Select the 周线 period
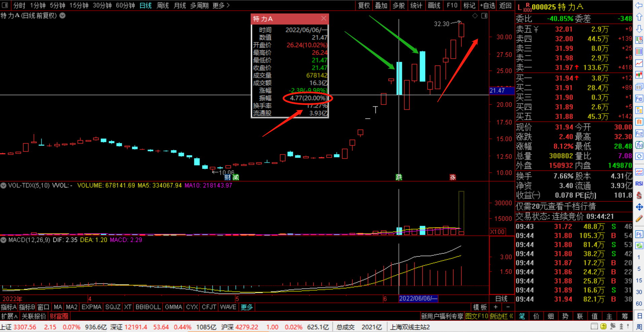644x332 pixels. pos(163,5)
